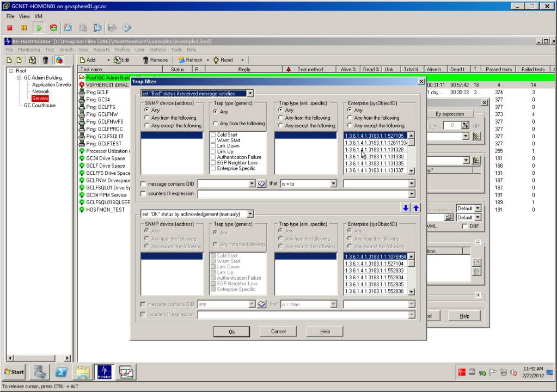Enable 'counters fit expression' checkbox in top section
This screenshot has height=392, width=557.
click(x=143, y=193)
